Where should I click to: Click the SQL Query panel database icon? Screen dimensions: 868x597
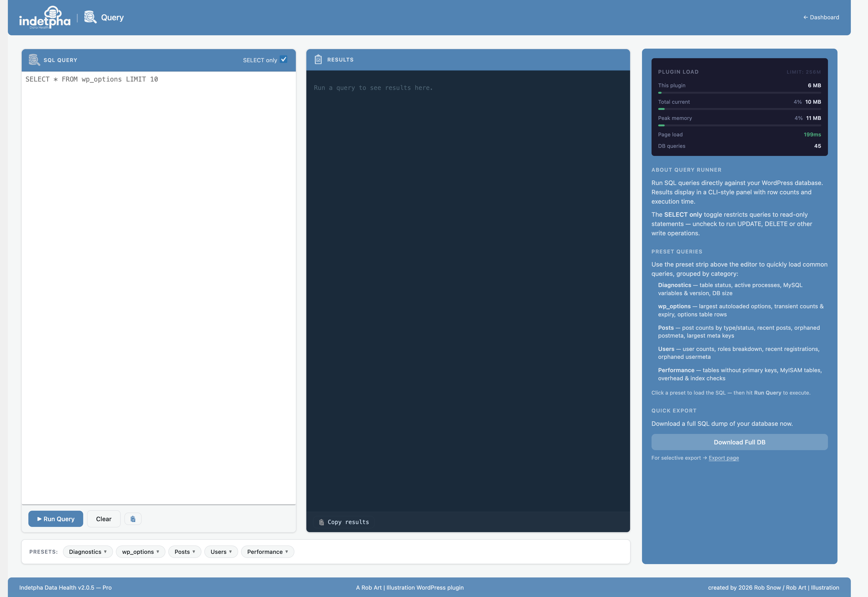[34, 60]
